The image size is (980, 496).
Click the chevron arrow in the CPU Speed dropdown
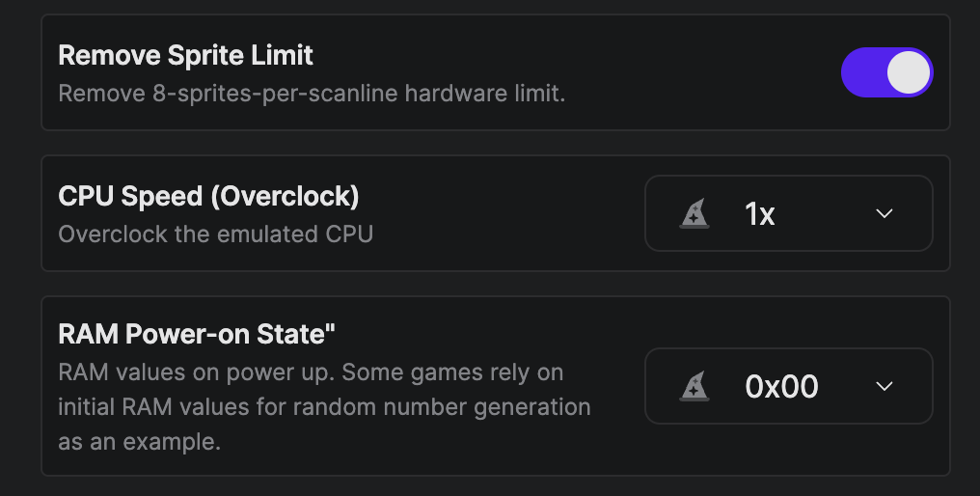[x=884, y=214]
